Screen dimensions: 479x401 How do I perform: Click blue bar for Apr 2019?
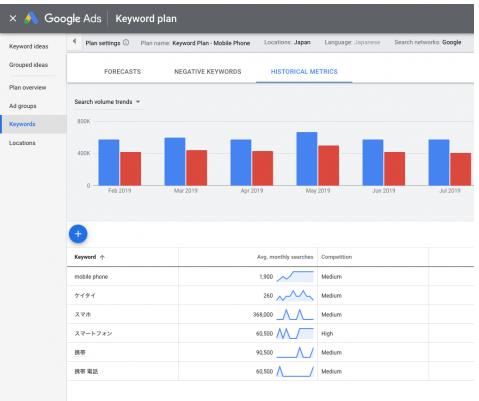click(241, 162)
